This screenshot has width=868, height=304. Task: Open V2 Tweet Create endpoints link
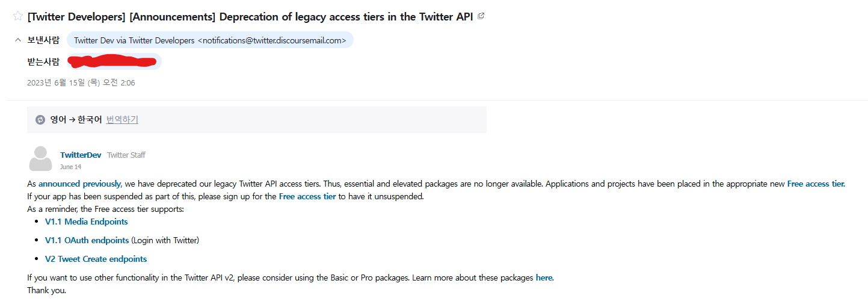click(x=96, y=259)
